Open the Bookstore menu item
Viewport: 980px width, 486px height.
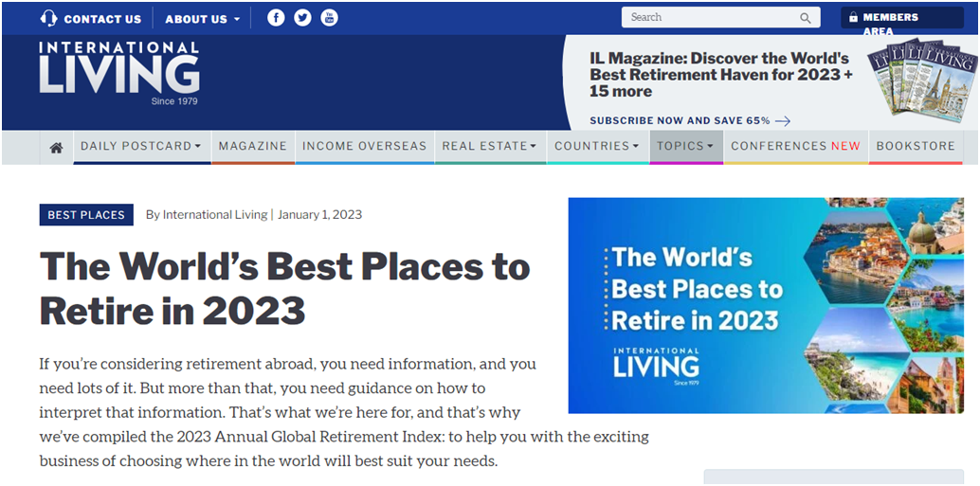(916, 146)
